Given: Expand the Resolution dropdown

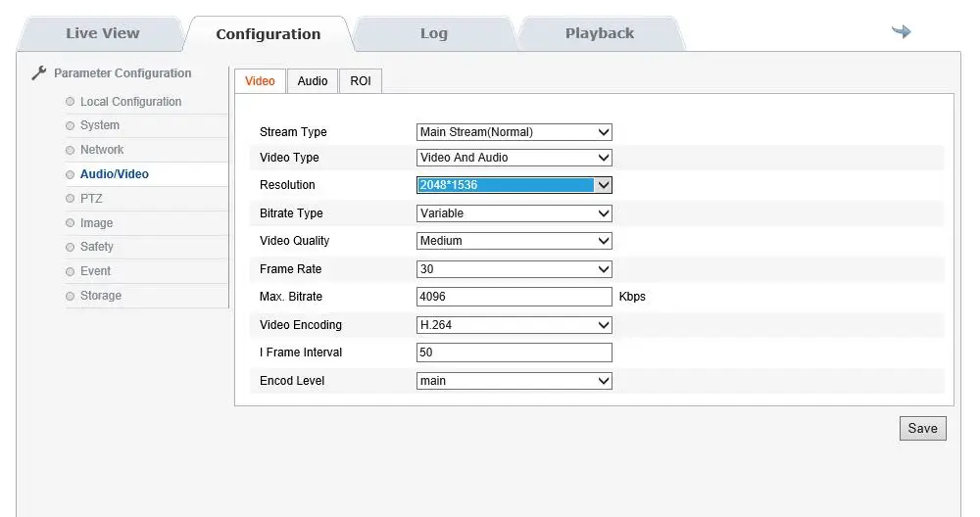Looking at the screenshot, I should coord(514,185).
